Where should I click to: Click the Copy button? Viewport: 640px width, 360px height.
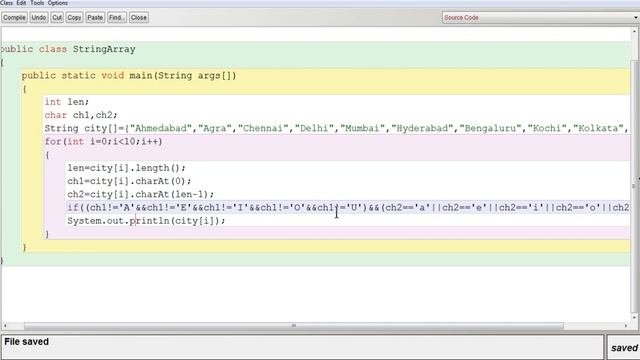(74, 18)
